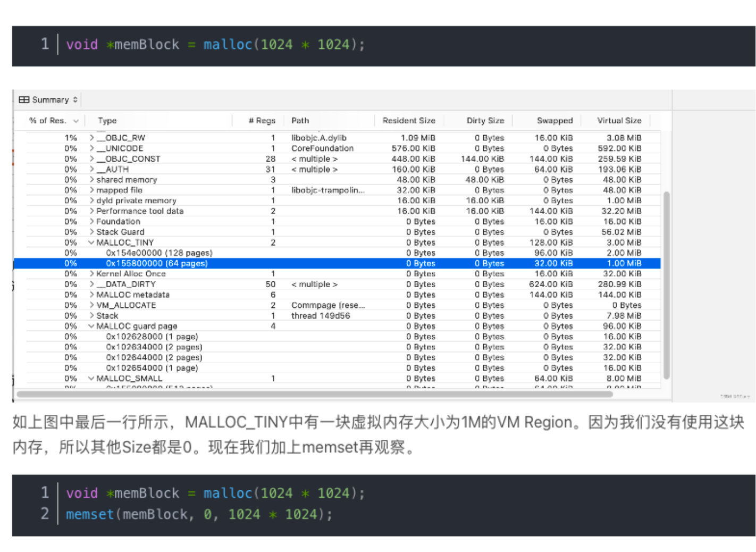Collapse the MALLOC_SMALL row
The height and width of the screenshot is (552, 756).
tap(91, 379)
